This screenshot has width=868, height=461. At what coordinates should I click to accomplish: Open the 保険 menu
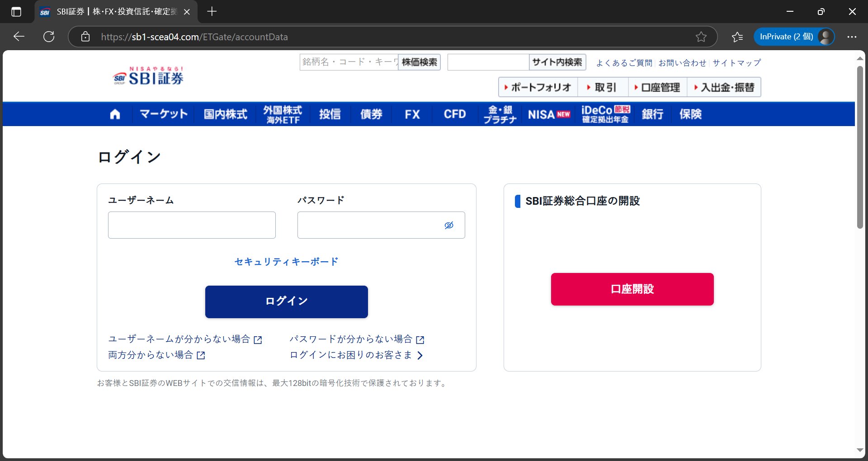pyautogui.click(x=691, y=114)
